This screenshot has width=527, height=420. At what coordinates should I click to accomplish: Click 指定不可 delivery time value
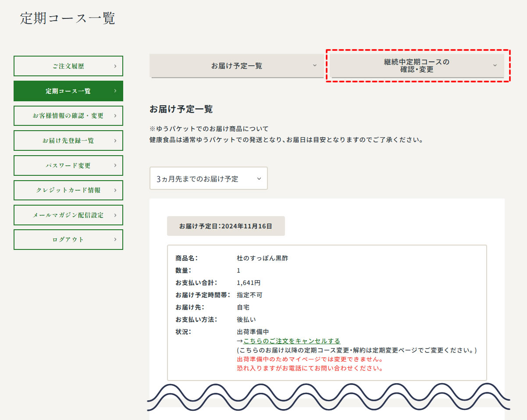click(249, 295)
